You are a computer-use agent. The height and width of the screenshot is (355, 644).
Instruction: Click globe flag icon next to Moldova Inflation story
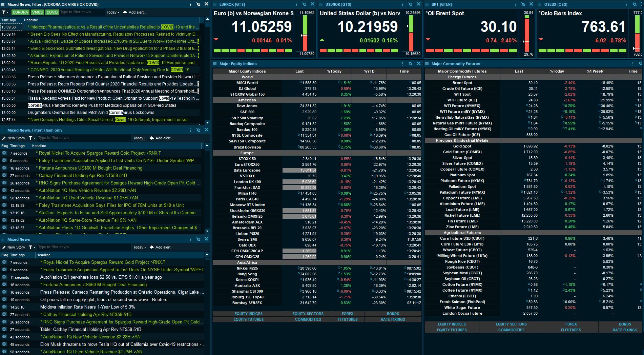(4, 307)
